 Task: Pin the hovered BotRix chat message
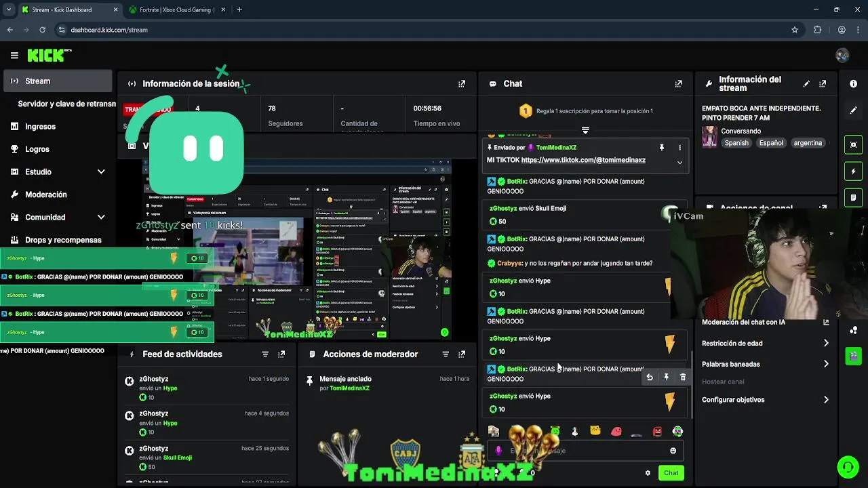point(666,378)
